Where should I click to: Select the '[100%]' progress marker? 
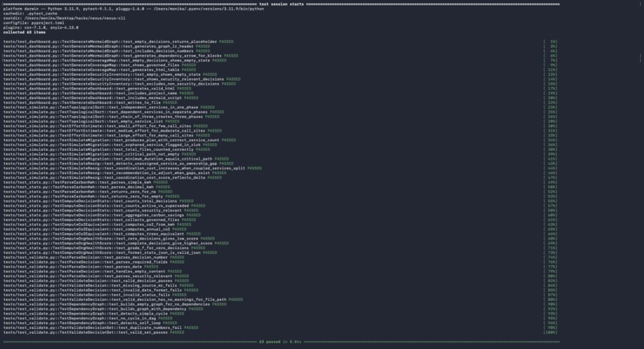tap(551, 332)
